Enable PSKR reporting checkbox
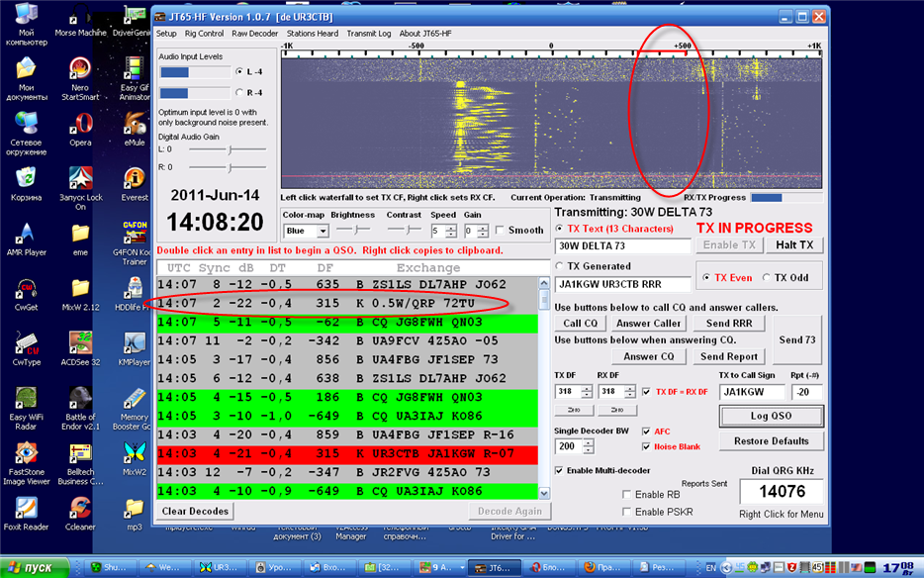The image size is (924, 578). (x=626, y=512)
